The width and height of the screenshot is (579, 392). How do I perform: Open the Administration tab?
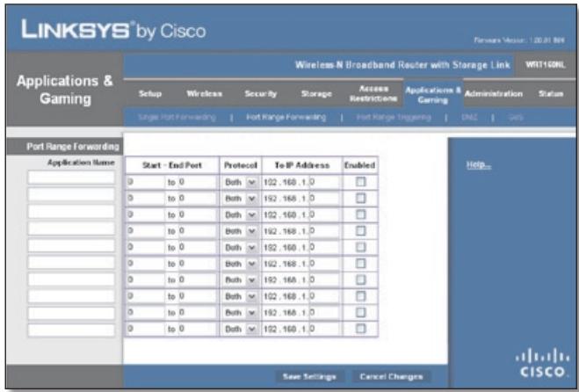point(493,94)
